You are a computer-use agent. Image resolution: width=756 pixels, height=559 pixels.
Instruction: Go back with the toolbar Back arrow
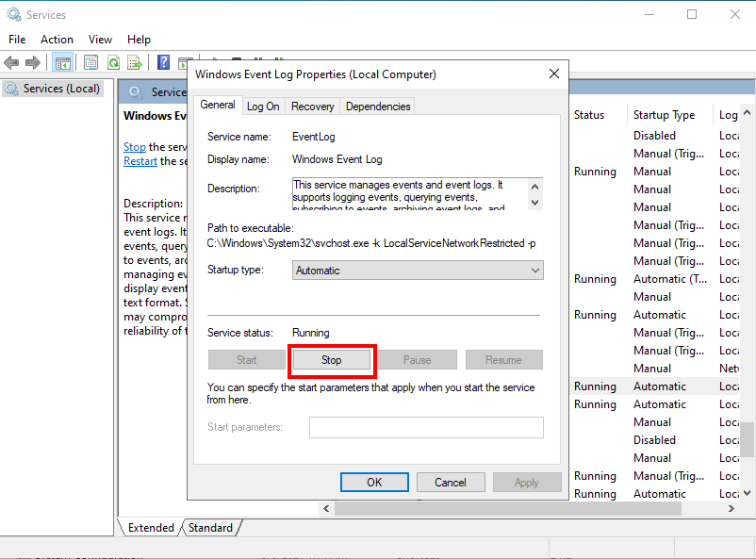(11, 63)
